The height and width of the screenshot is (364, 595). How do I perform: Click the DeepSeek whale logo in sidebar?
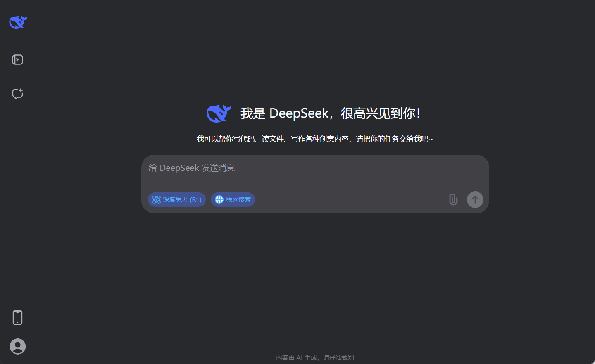[18, 22]
